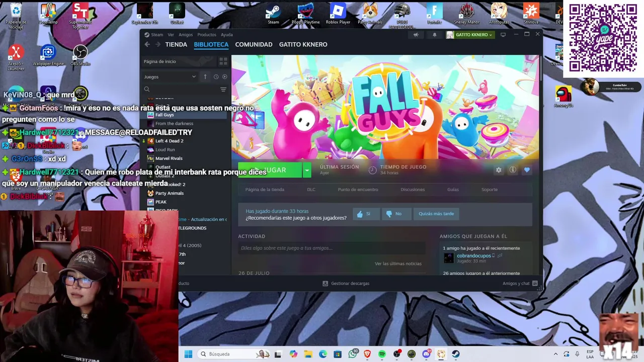644x362 pixels.
Task: Open the Productos menu
Action: 207,35
